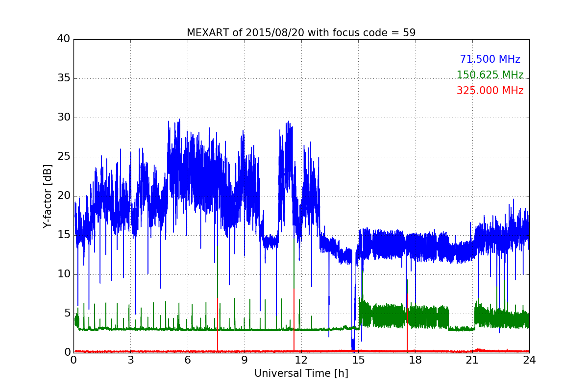Click the y-axis tick label 30
The height and width of the screenshot is (392, 588).
tap(64, 118)
